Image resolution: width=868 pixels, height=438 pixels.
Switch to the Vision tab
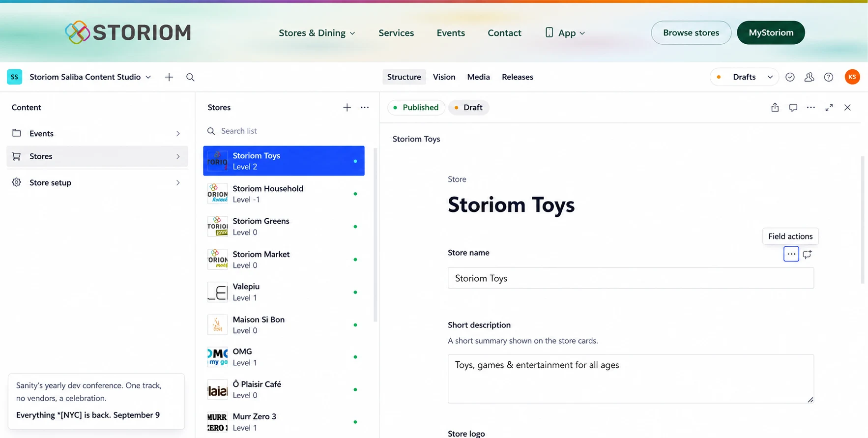(x=444, y=77)
